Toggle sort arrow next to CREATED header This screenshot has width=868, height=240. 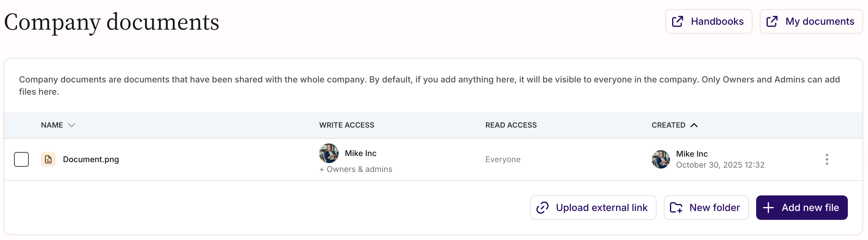pyautogui.click(x=694, y=125)
